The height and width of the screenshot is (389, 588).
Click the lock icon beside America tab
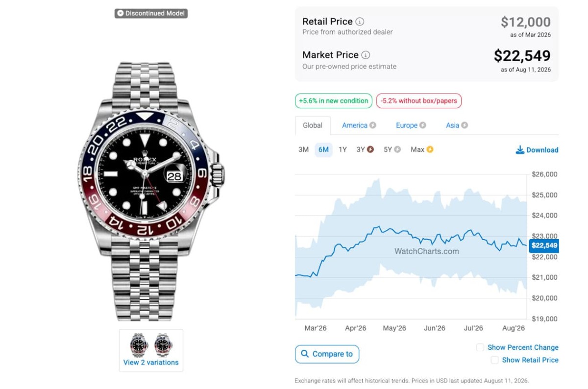pos(373,125)
